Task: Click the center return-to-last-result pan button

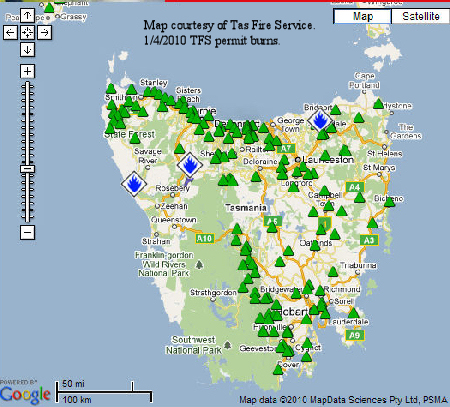Action: [x=27, y=33]
